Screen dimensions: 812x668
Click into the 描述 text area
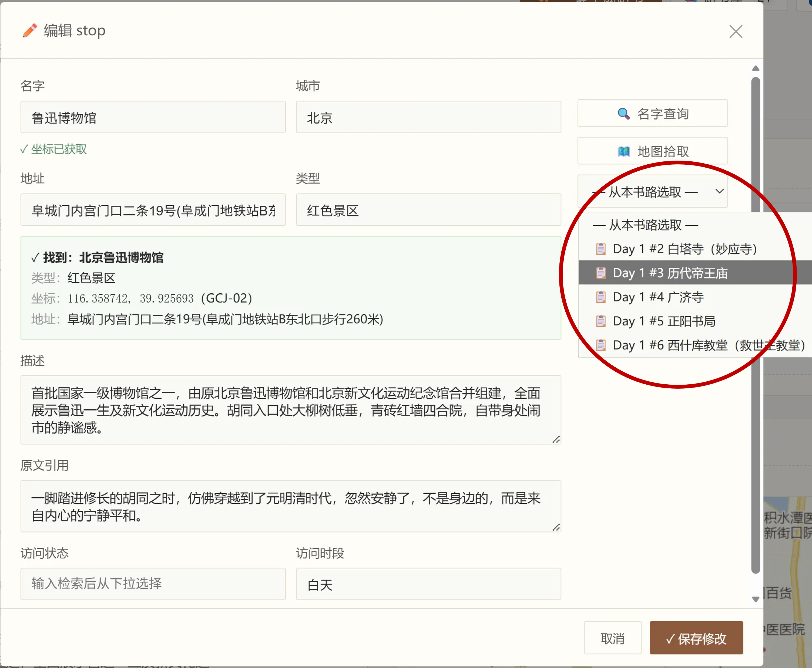pos(291,410)
